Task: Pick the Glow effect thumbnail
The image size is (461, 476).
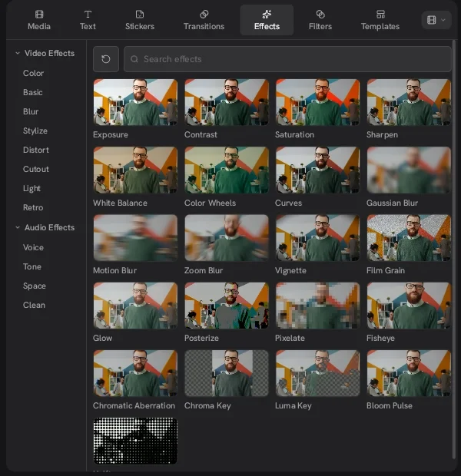Action: (135, 306)
